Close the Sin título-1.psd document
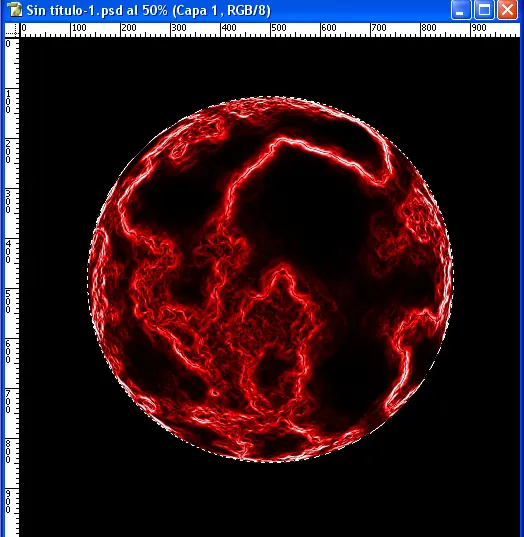This screenshot has width=524, height=537. pyautogui.click(x=507, y=10)
